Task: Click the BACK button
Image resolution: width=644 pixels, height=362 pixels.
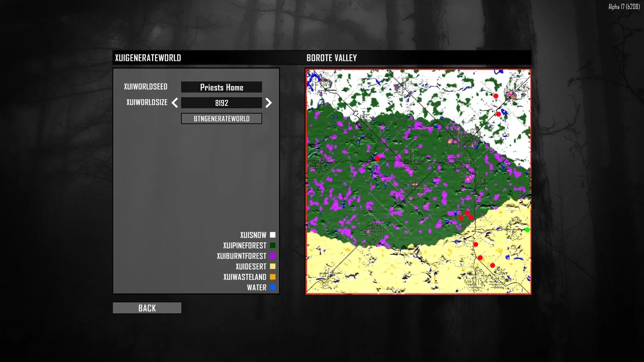Action: [x=147, y=308]
